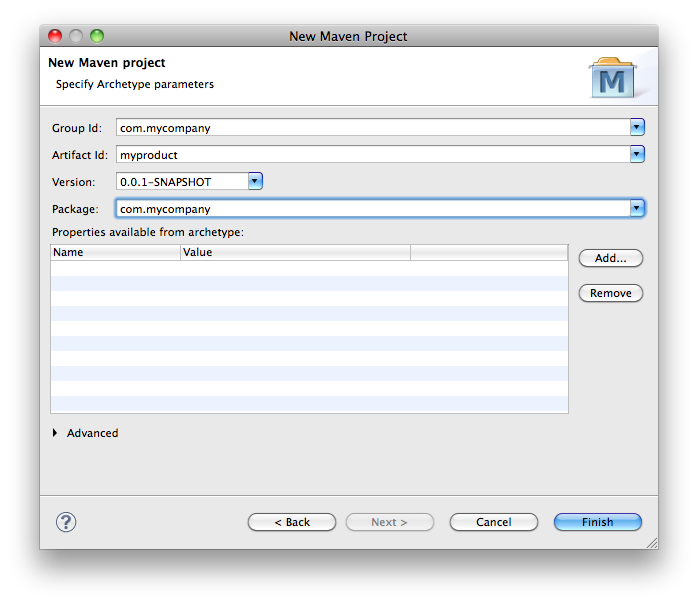Zoom the window with green button
The height and width of the screenshot is (604, 698).
point(97,36)
